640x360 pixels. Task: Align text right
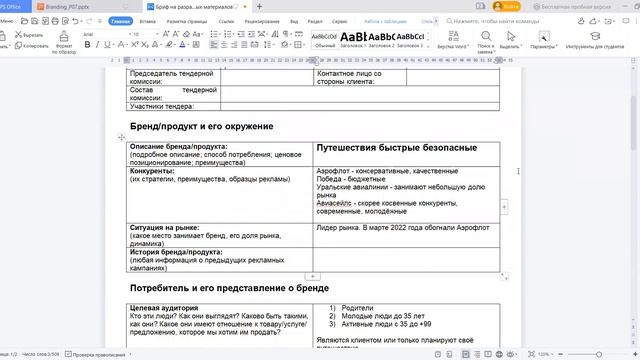click(234, 45)
